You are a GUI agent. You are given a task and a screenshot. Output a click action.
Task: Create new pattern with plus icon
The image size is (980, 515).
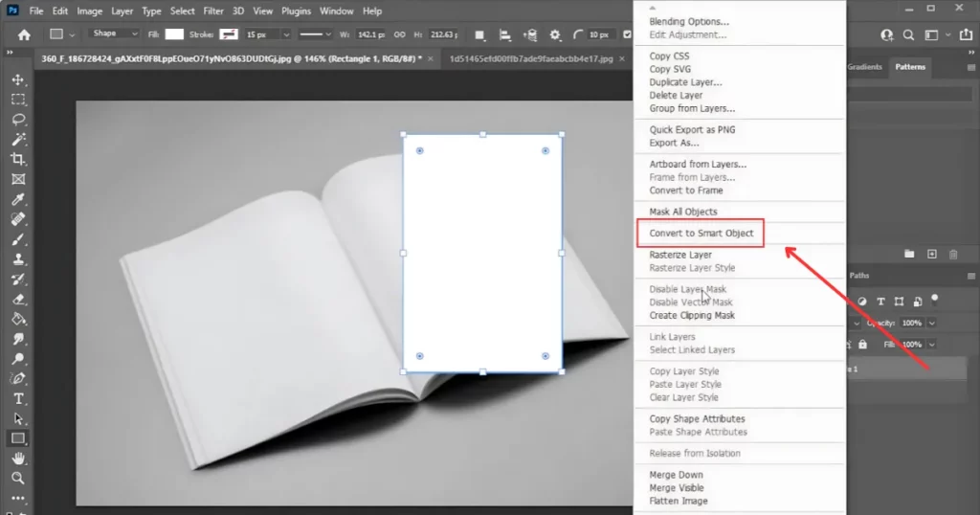pyautogui.click(x=932, y=254)
